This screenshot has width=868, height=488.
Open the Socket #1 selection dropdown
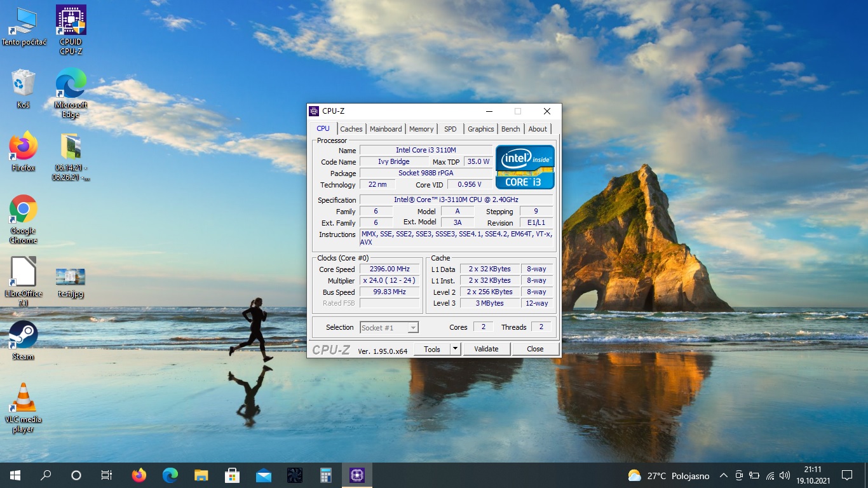(x=389, y=327)
